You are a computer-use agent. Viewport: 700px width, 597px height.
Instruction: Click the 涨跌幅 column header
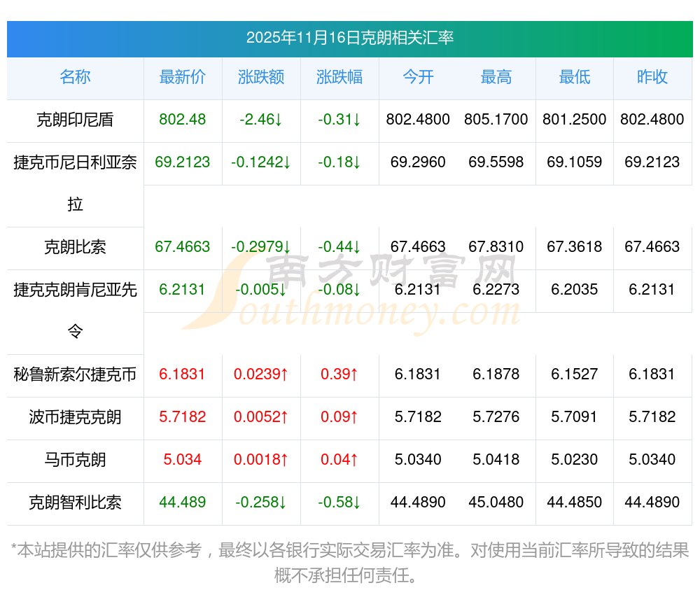point(339,78)
